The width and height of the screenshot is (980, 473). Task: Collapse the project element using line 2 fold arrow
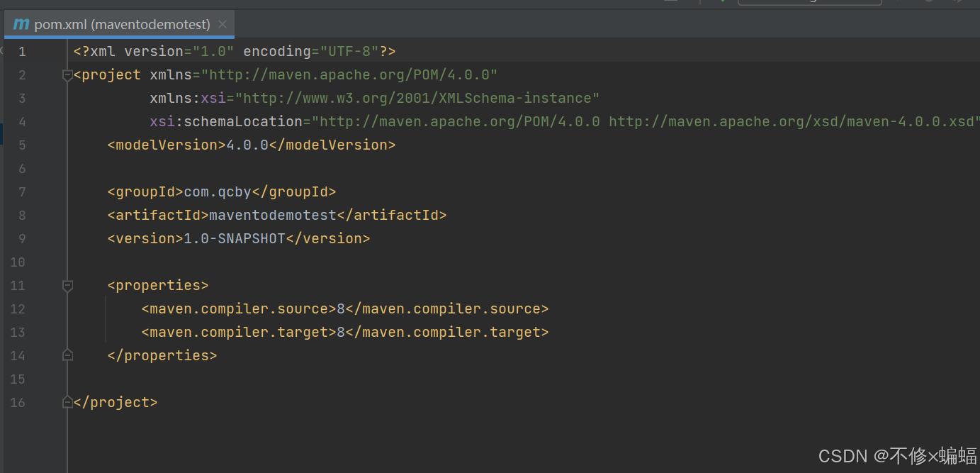click(x=67, y=74)
